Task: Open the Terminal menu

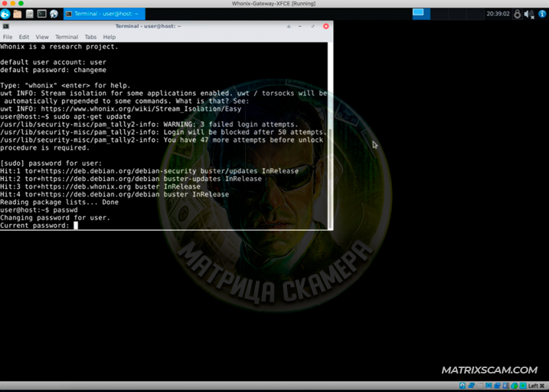Action: coord(67,37)
